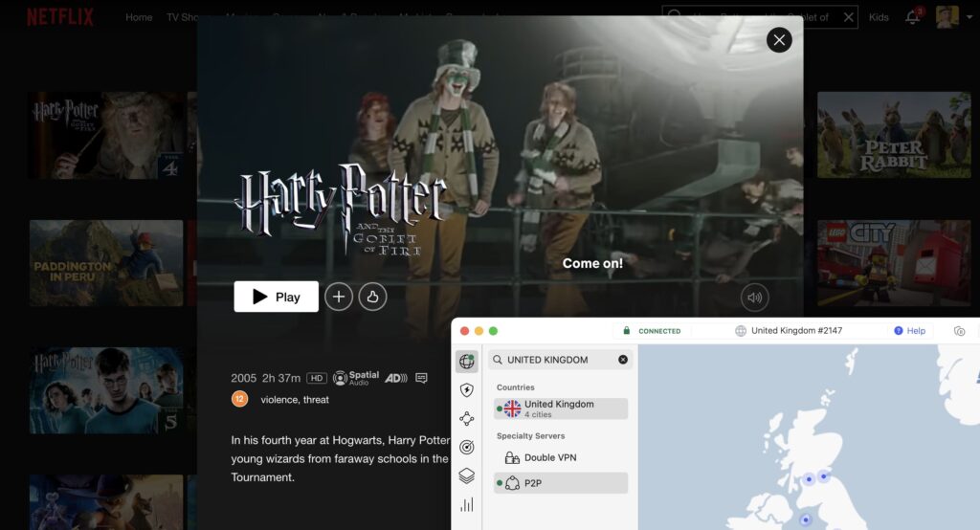Open Harry Potter thumbnail numbered 5
This screenshot has width=980, height=530.
click(106, 390)
